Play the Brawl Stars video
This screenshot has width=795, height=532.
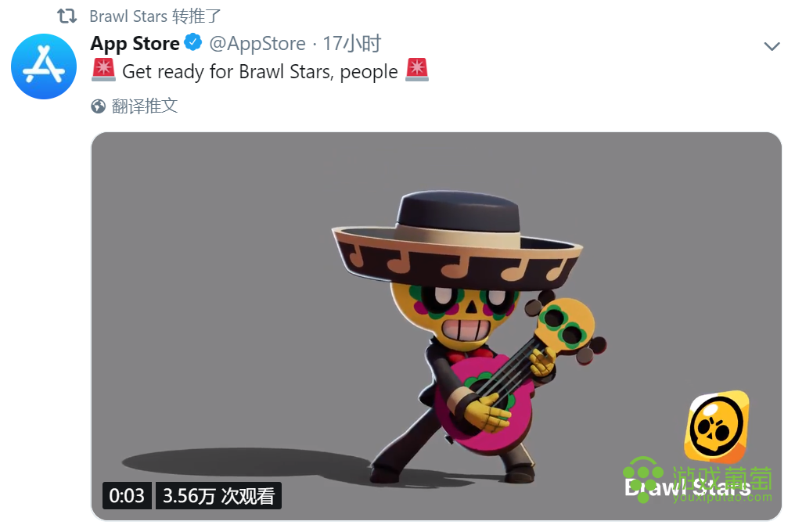(436, 326)
